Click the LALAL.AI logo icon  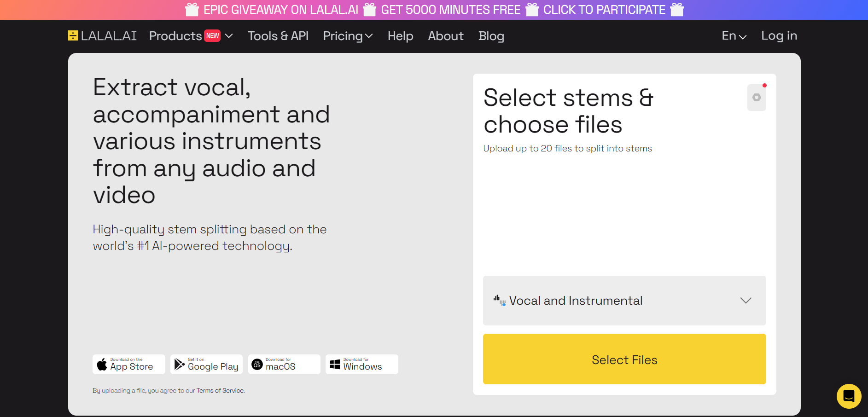73,35
